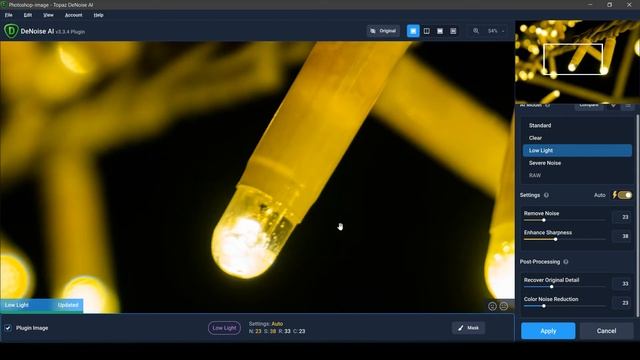This screenshot has height=360, width=640.
Task: Click the Low Light model badge in footer
Action: click(224, 328)
